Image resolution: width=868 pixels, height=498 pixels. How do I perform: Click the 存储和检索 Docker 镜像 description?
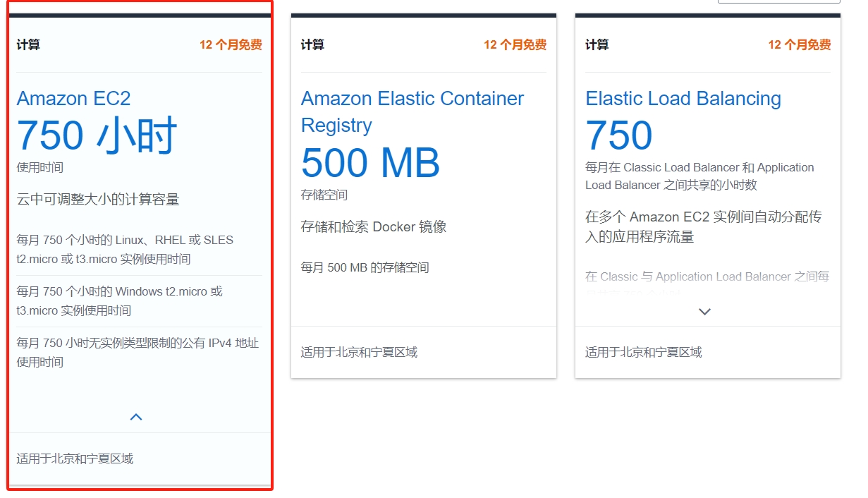coord(373,227)
